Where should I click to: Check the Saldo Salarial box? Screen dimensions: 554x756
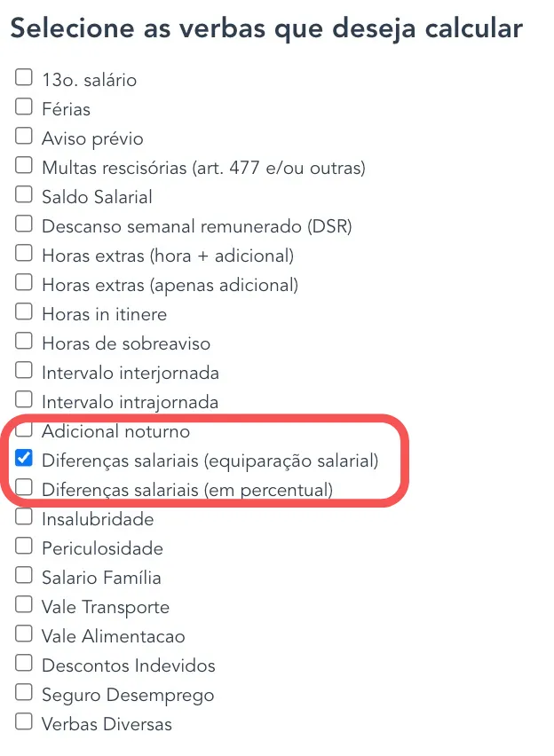[24, 195]
